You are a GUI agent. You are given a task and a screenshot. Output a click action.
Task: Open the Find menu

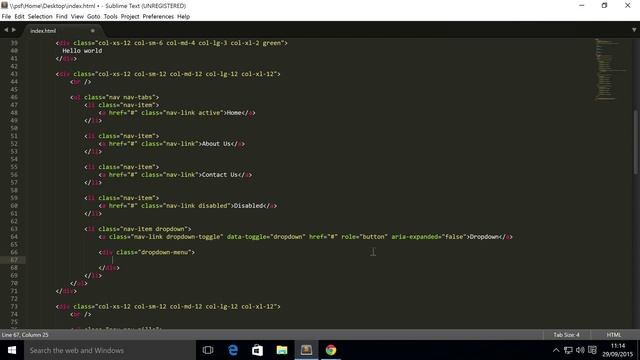62,17
